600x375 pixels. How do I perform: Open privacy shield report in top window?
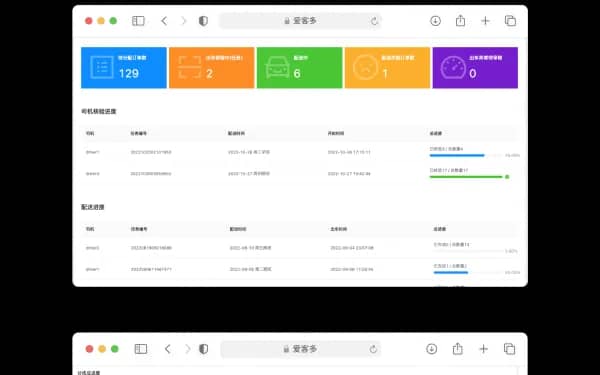pos(203,21)
